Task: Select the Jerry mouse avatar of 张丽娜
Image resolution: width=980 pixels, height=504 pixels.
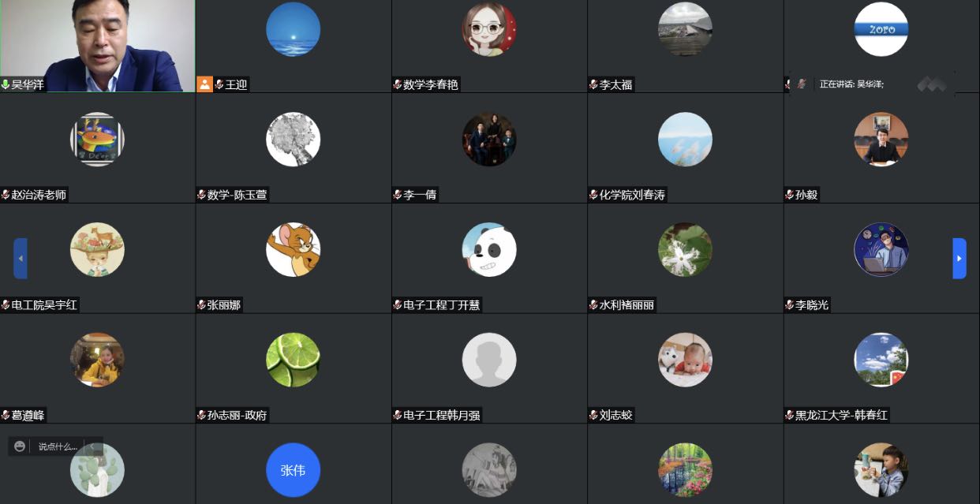Action: [x=294, y=249]
